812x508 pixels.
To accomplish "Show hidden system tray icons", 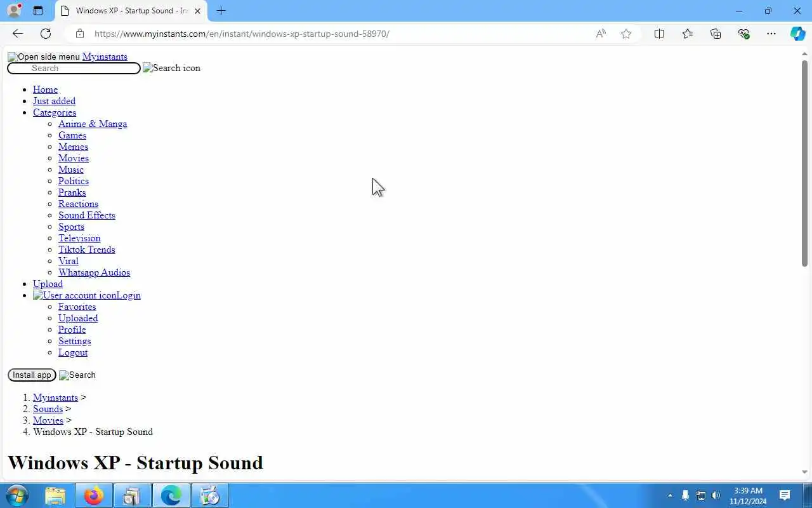I will (670, 495).
